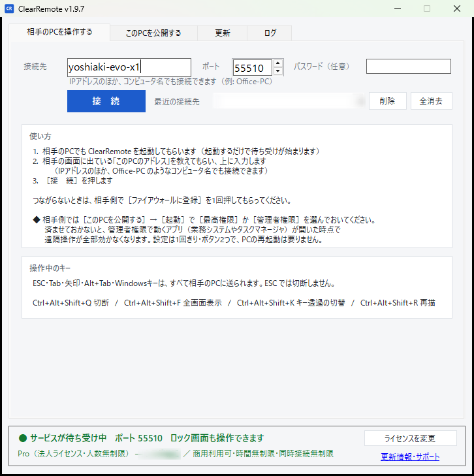Viewport: 474px width, 476px height.
Task: Click the green service status indicator dot
Action: point(23,438)
